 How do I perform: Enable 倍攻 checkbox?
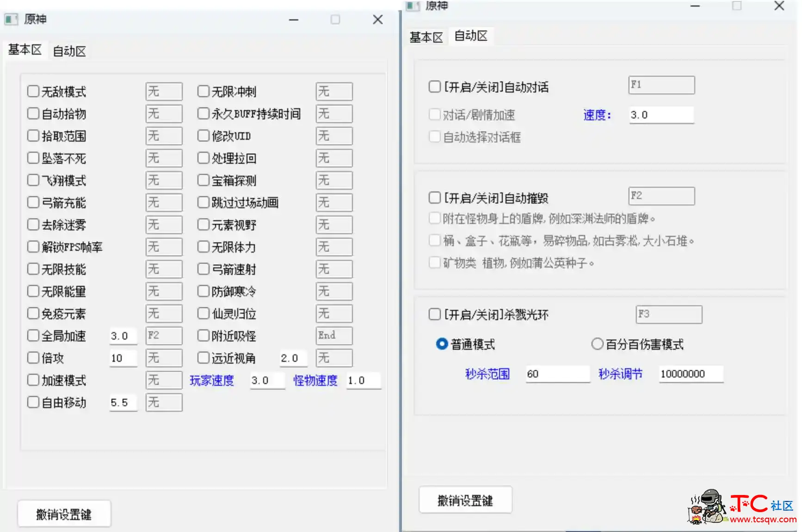tap(33, 358)
